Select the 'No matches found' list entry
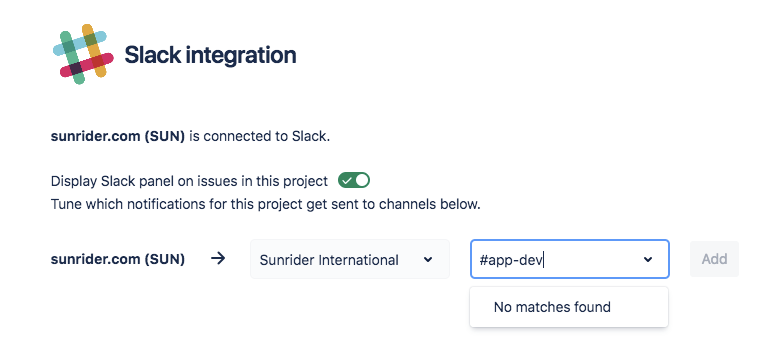 click(552, 307)
